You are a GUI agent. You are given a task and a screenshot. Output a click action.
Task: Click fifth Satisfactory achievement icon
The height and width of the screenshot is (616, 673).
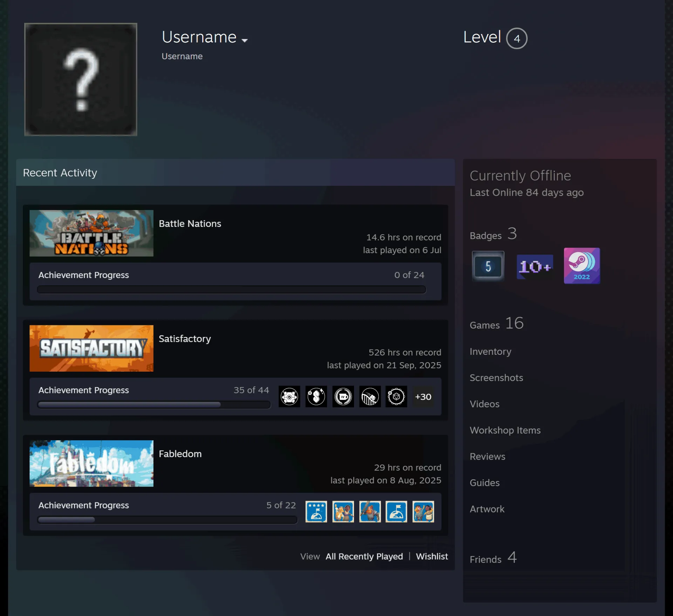pos(396,397)
